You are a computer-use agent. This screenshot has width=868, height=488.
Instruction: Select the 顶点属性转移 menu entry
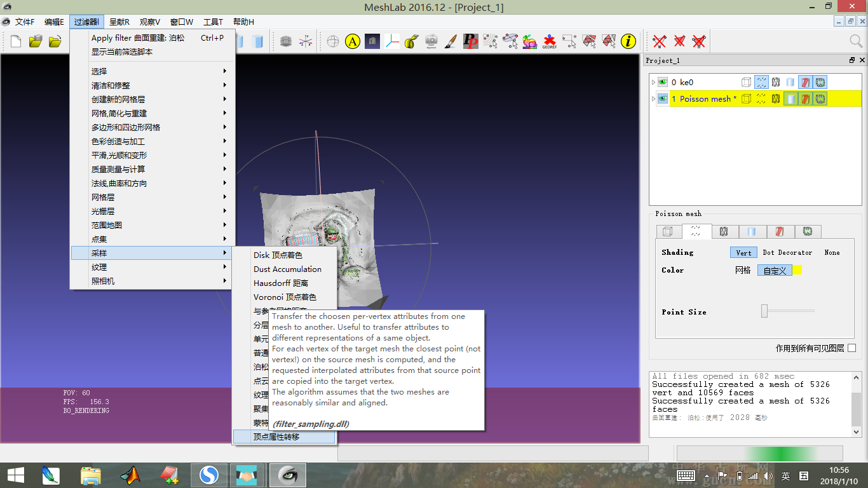click(283, 437)
